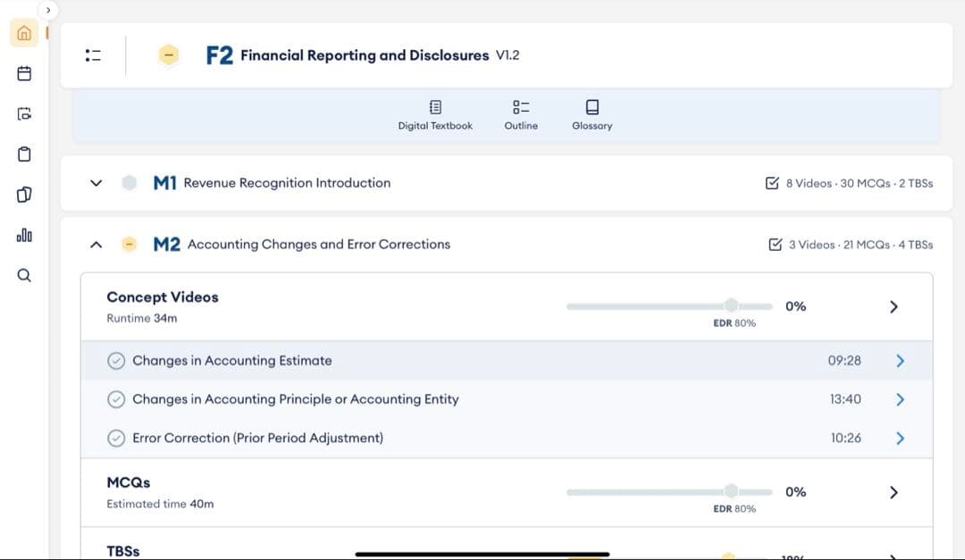The height and width of the screenshot is (560, 965).
Task: Expand the M1 Revenue Recognition module
Action: click(x=96, y=183)
